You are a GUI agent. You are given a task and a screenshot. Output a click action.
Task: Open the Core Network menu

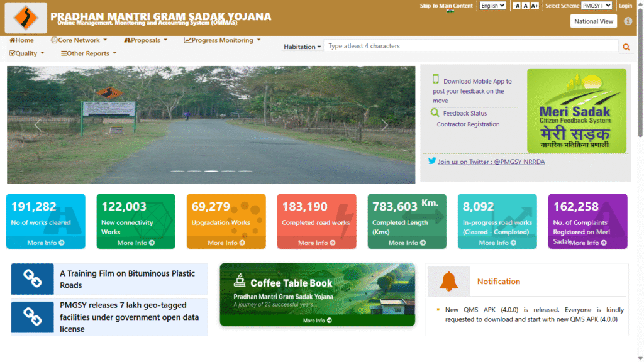pos(79,40)
